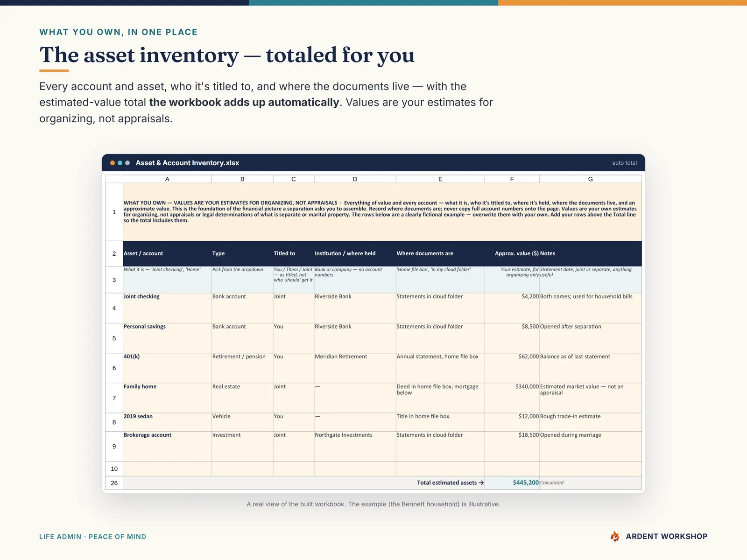
Task: Click the teal window dot in title bar
Action: tap(120, 163)
